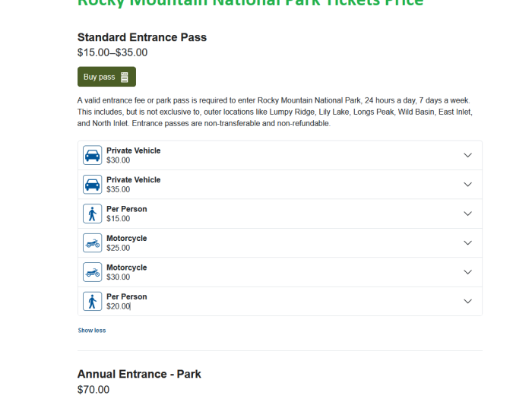532x399 pixels.
Task: Open the Per Person $20.00 row label
Action: (x=127, y=301)
